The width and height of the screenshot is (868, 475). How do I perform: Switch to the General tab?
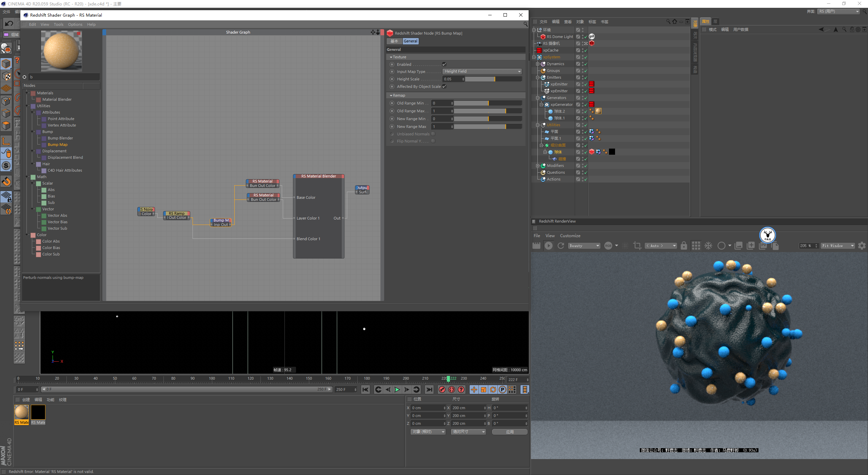pyautogui.click(x=410, y=41)
